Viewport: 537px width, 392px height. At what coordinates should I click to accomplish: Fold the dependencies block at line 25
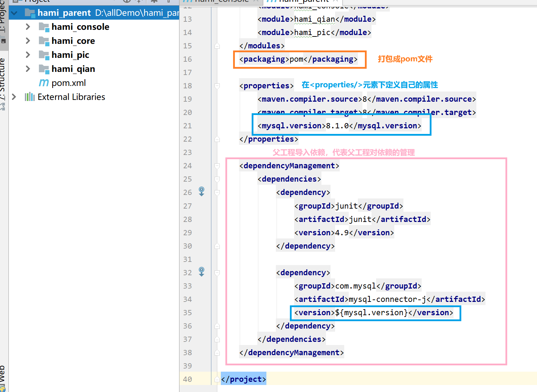[x=217, y=179]
